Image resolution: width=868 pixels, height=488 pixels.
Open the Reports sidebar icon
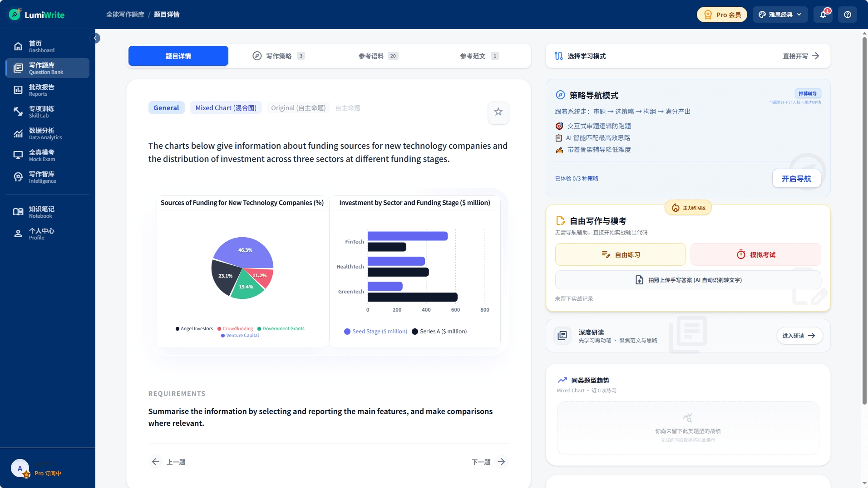pyautogui.click(x=18, y=90)
